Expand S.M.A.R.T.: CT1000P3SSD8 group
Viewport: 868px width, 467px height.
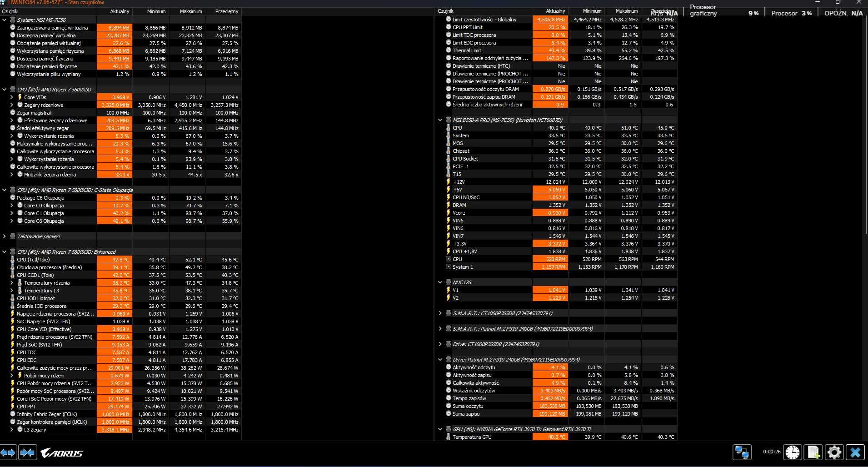coord(440,313)
